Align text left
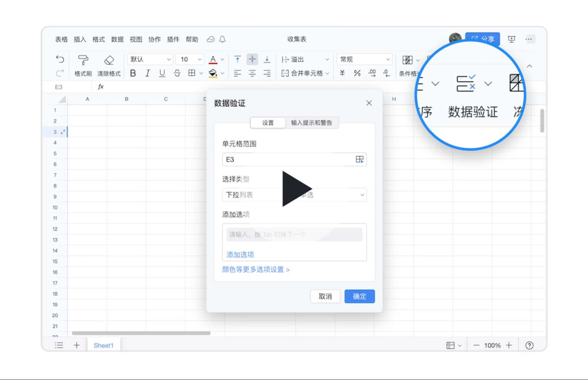 tap(238, 73)
